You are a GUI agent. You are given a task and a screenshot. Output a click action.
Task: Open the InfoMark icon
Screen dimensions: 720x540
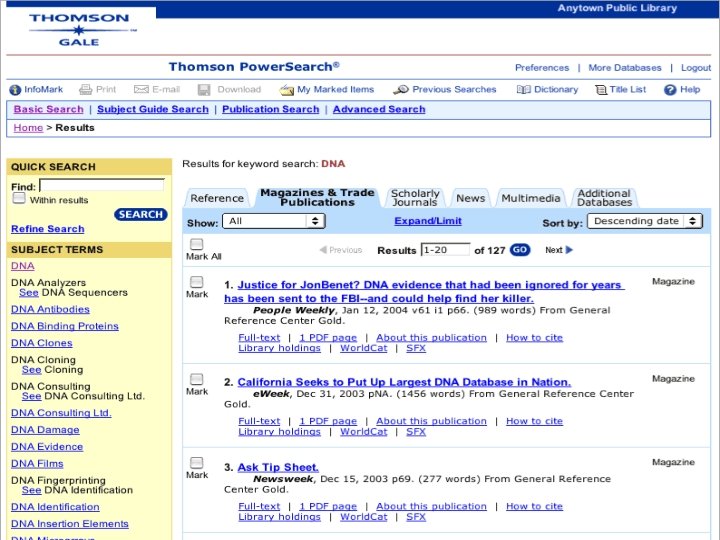15,90
